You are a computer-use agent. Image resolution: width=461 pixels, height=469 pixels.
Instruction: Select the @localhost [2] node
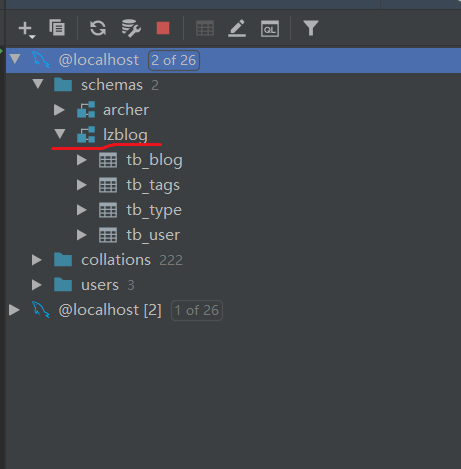click(x=110, y=310)
